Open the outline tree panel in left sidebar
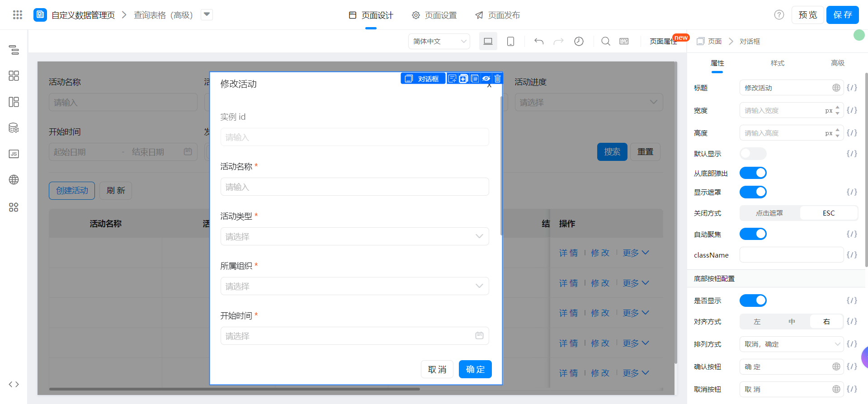Viewport: 868px width, 404px height. tap(14, 50)
